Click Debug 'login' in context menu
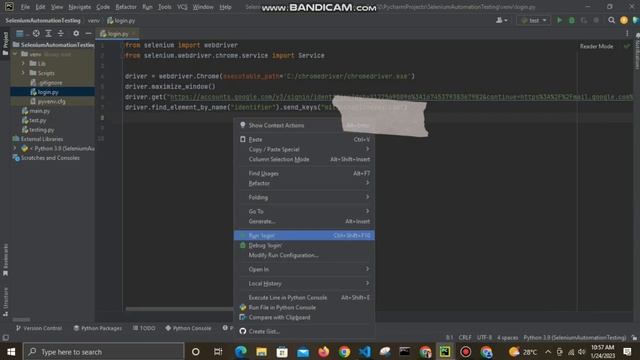Screen dimensions: 640x360 point(304,245)
